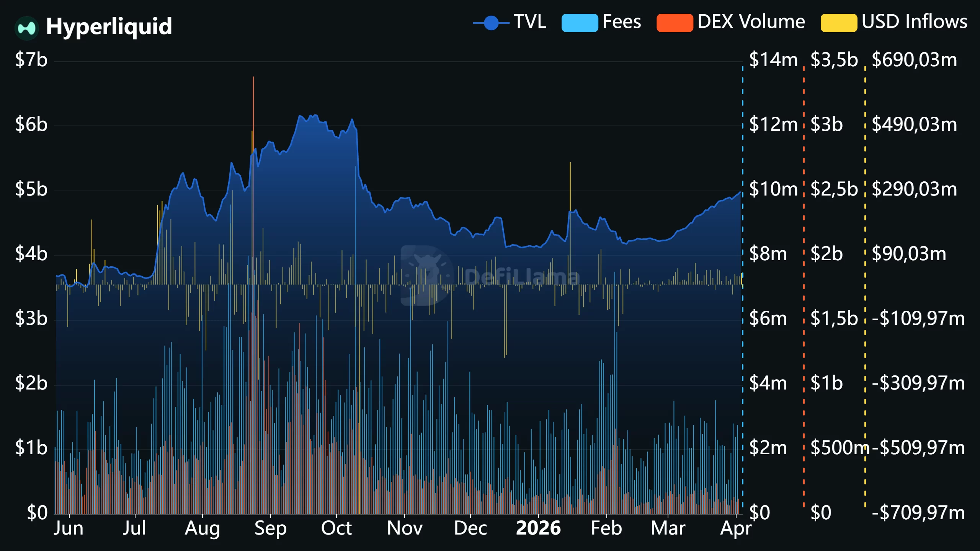Click the Feb x-axis label

pyautogui.click(x=606, y=528)
